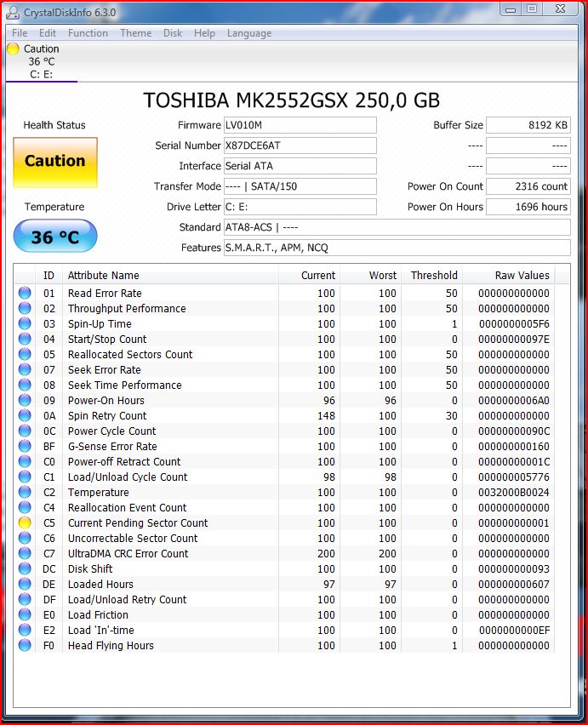Image resolution: width=588 pixels, height=725 pixels.
Task: Open the Edit menu
Action: pyautogui.click(x=48, y=33)
